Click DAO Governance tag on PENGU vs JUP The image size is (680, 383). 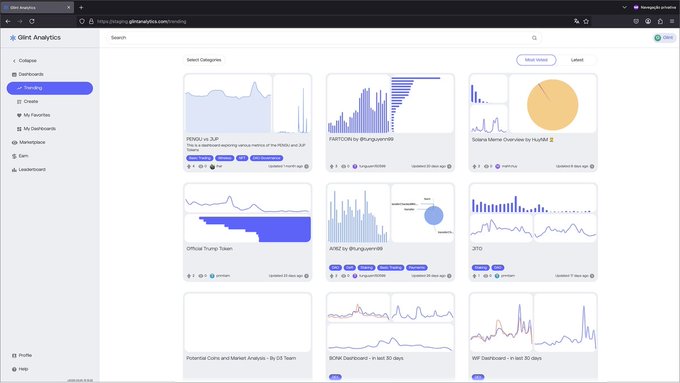[x=267, y=158]
